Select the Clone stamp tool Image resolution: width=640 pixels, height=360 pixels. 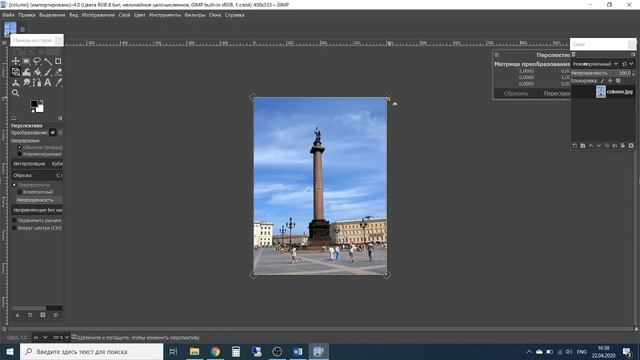click(x=16, y=83)
